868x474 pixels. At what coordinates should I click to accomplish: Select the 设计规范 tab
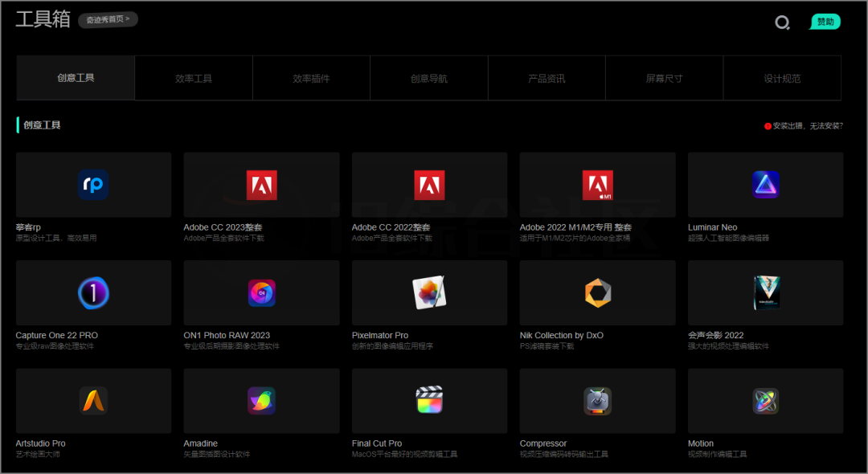(782, 78)
